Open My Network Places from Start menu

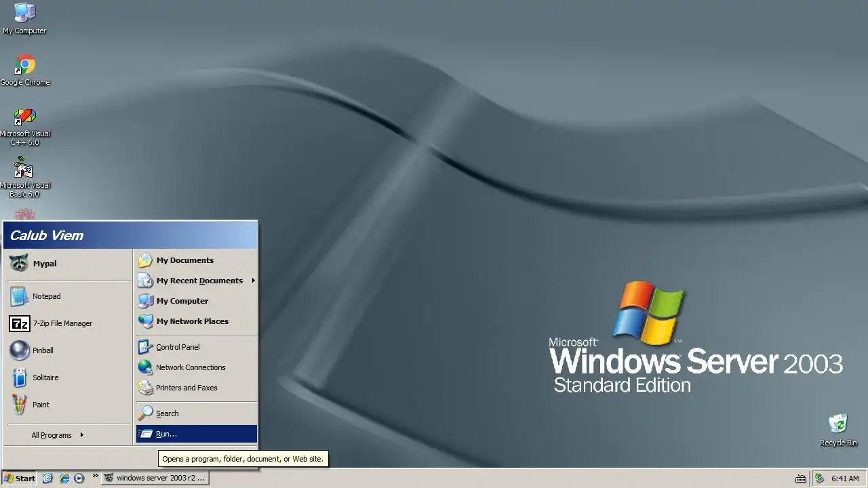pyautogui.click(x=197, y=321)
